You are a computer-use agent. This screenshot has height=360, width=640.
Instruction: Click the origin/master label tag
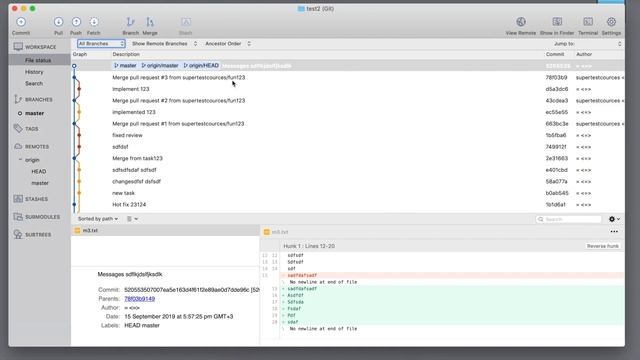coord(160,65)
